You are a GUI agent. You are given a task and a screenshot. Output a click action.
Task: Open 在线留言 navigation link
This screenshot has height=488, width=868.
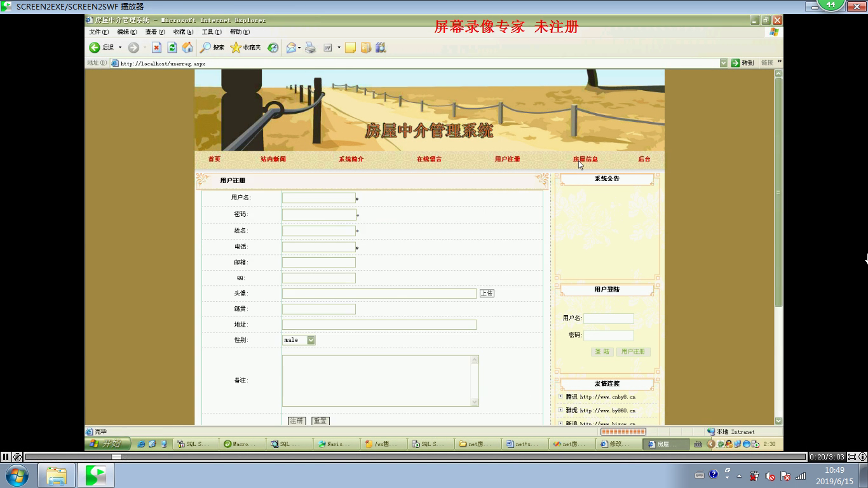[x=429, y=159]
